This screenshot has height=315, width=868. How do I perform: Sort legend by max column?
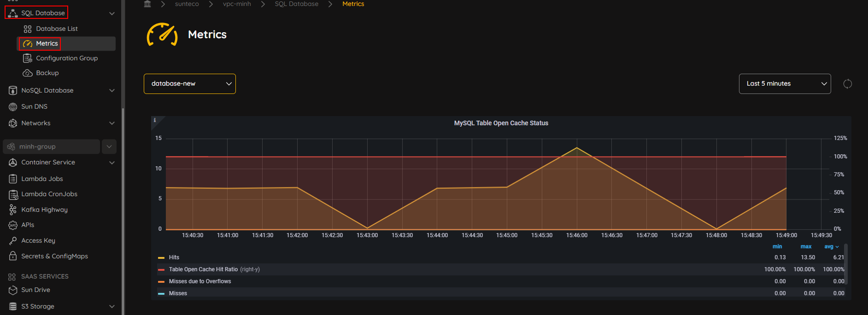click(x=806, y=246)
